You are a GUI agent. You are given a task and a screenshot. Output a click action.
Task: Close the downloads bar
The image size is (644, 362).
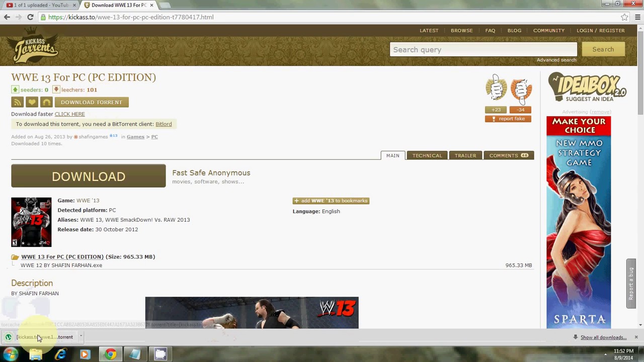tap(636, 337)
